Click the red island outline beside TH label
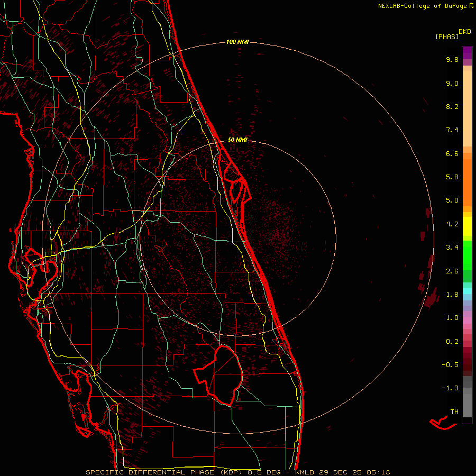476x476 pixels. pyautogui.click(x=443, y=423)
